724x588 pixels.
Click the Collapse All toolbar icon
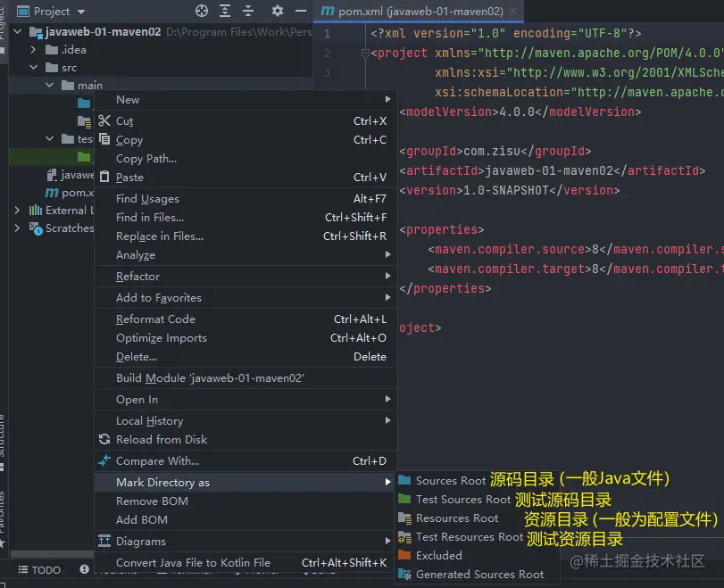248,11
